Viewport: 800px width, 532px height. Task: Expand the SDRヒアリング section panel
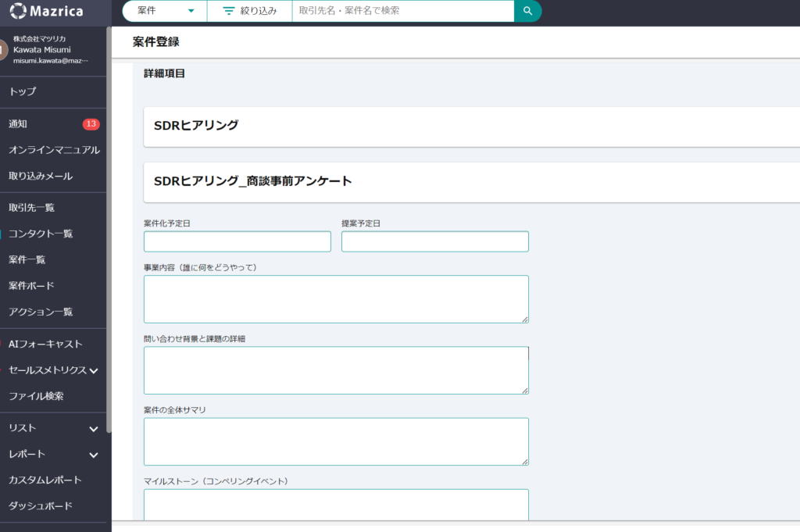click(x=471, y=127)
